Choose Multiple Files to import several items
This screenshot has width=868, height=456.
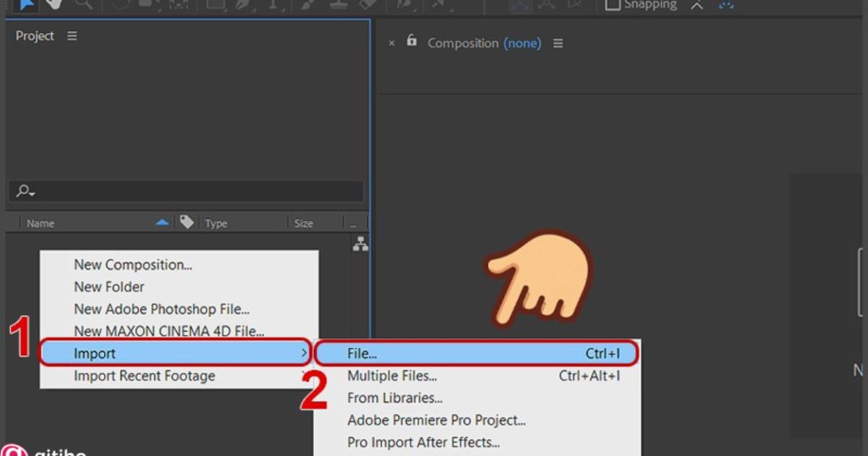coord(393,376)
